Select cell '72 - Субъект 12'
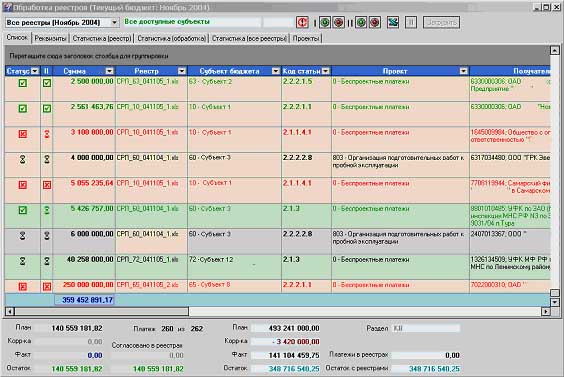This screenshot has height=377, width=564. [235, 267]
